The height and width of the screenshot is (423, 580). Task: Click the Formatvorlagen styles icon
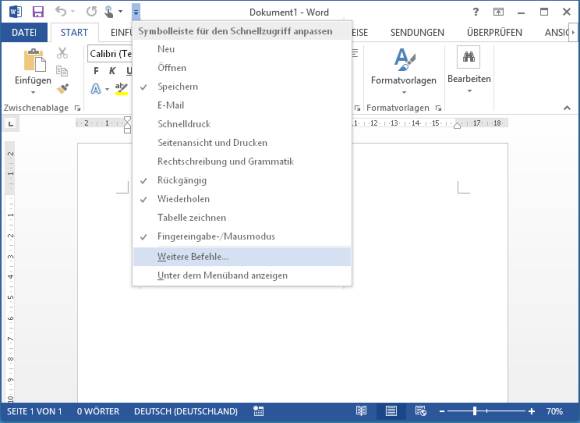pos(404,59)
